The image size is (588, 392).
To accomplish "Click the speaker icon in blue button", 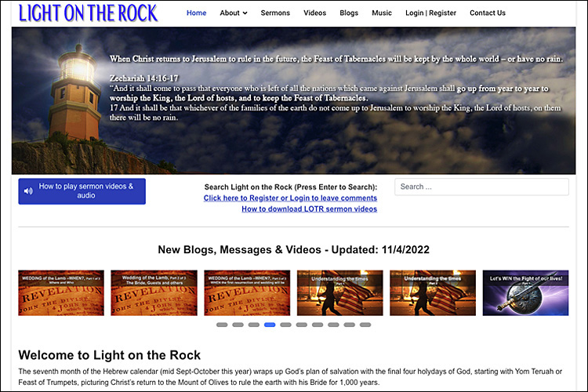I will [28, 191].
